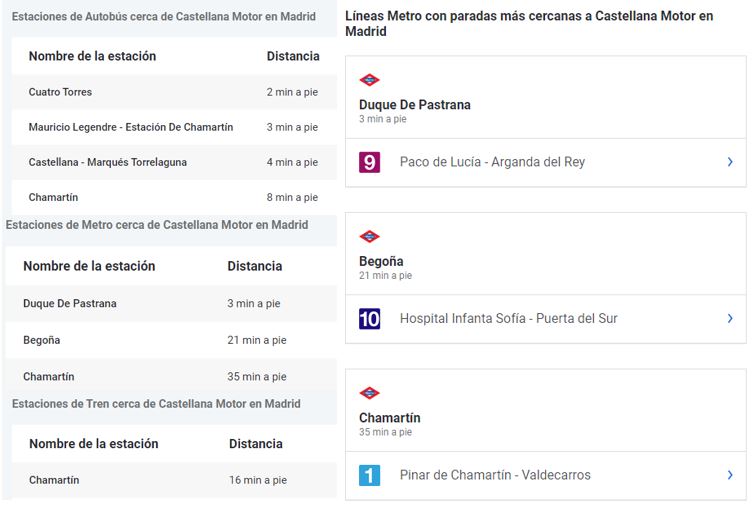Screen dimensions: 754x508
Task: Click the Metro logo above the Chamartín card
Action: (370, 393)
